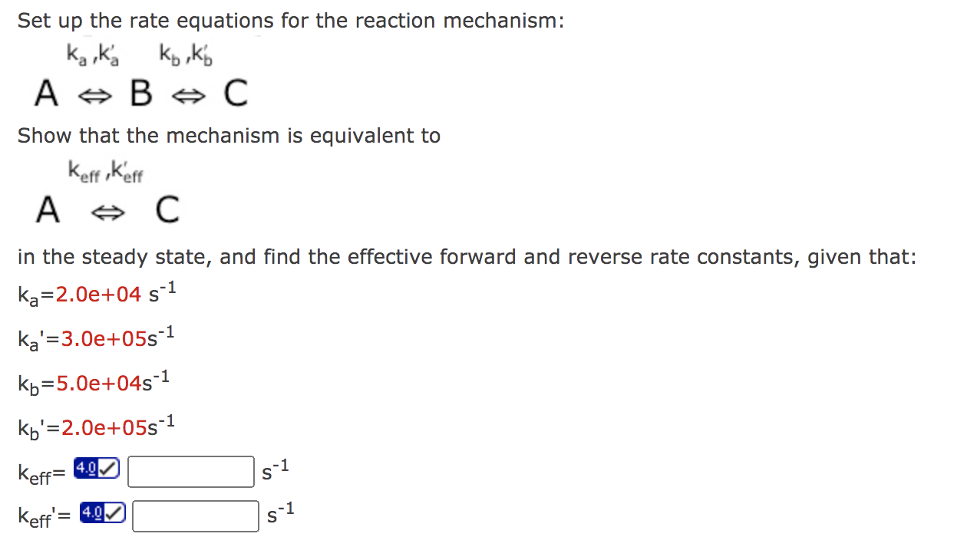967x560 pixels.
Task: Click the double arrow between B and C
Action: tap(189, 94)
